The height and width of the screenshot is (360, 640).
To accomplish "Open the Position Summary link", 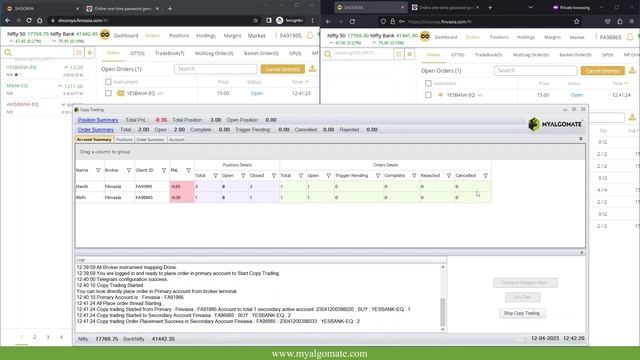I will click(98, 120).
